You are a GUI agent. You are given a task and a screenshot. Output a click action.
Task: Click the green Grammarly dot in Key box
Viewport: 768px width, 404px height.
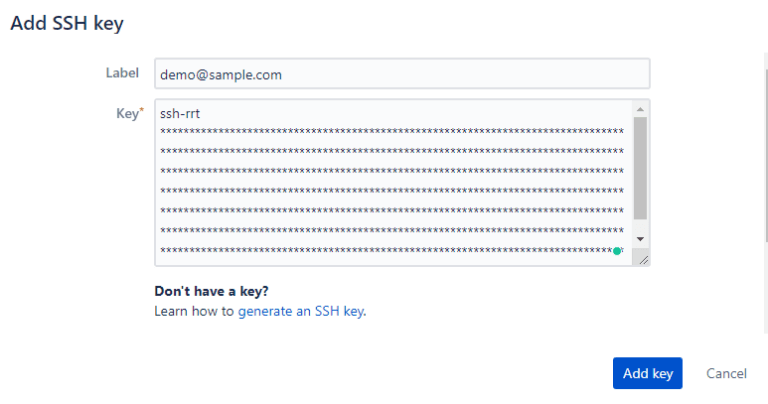point(617,251)
